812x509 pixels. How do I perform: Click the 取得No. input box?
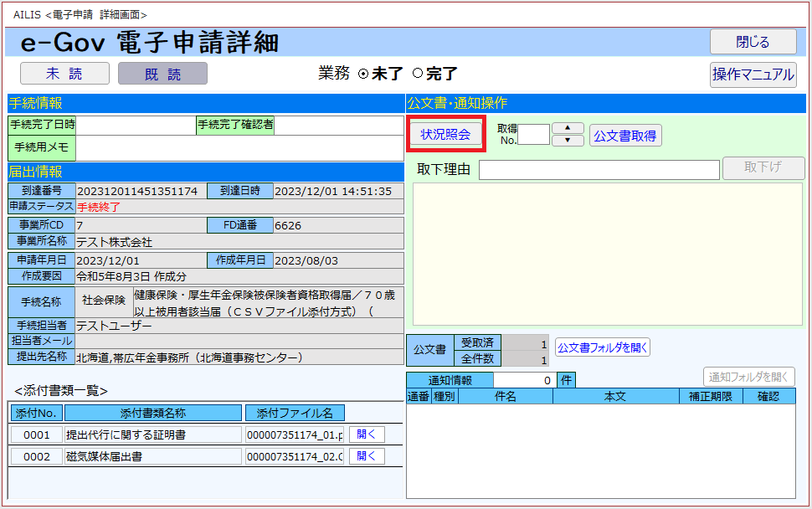(x=534, y=135)
